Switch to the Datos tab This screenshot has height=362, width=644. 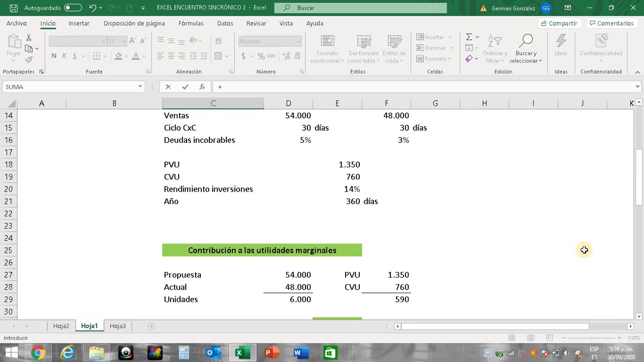tap(225, 24)
